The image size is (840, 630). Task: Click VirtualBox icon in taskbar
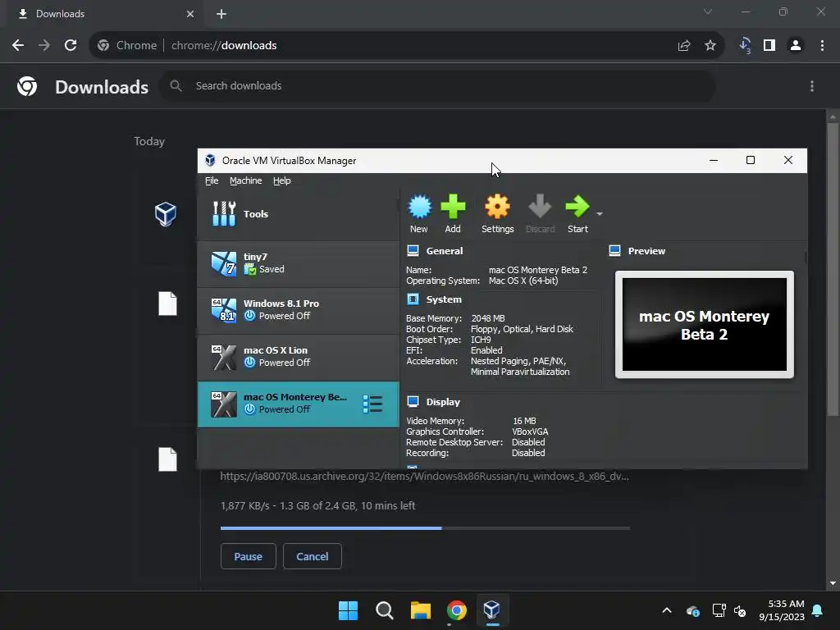(x=492, y=610)
